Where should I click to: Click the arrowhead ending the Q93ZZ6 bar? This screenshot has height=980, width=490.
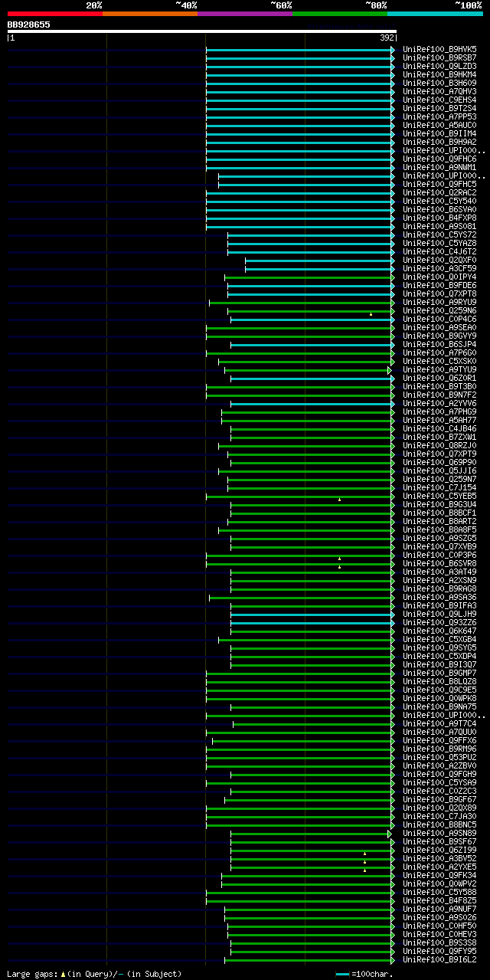click(x=393, y=622)
